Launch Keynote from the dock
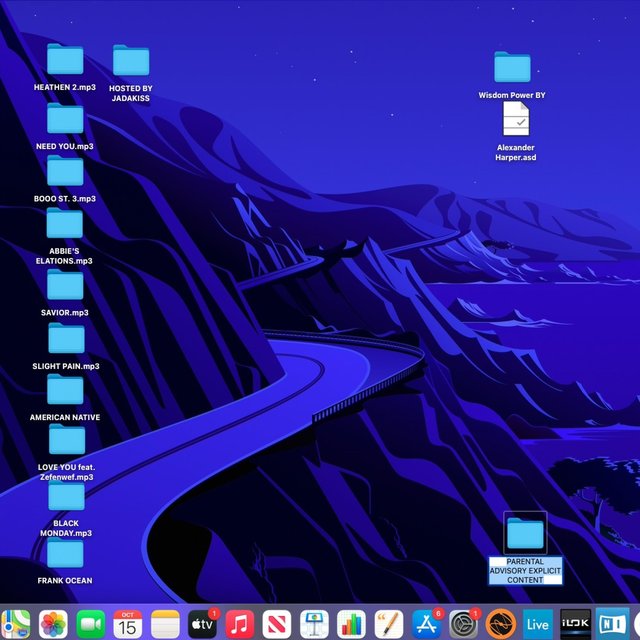 coord(314,624)
